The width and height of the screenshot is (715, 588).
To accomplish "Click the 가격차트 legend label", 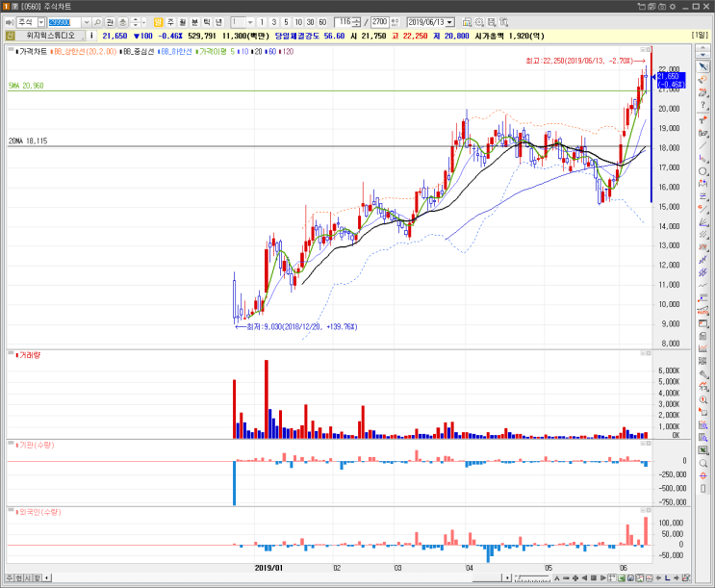I will pyautogui.click(x=33, y=52).
